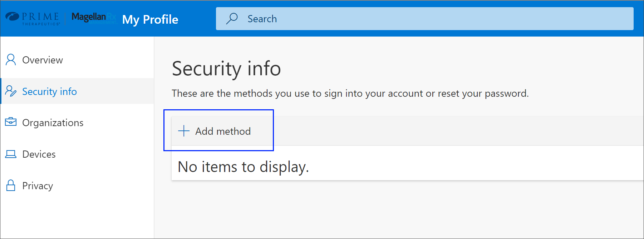This screenshot has height=239, width=644.
Task: Click the My Profile header title
Action: coord(150,19)
